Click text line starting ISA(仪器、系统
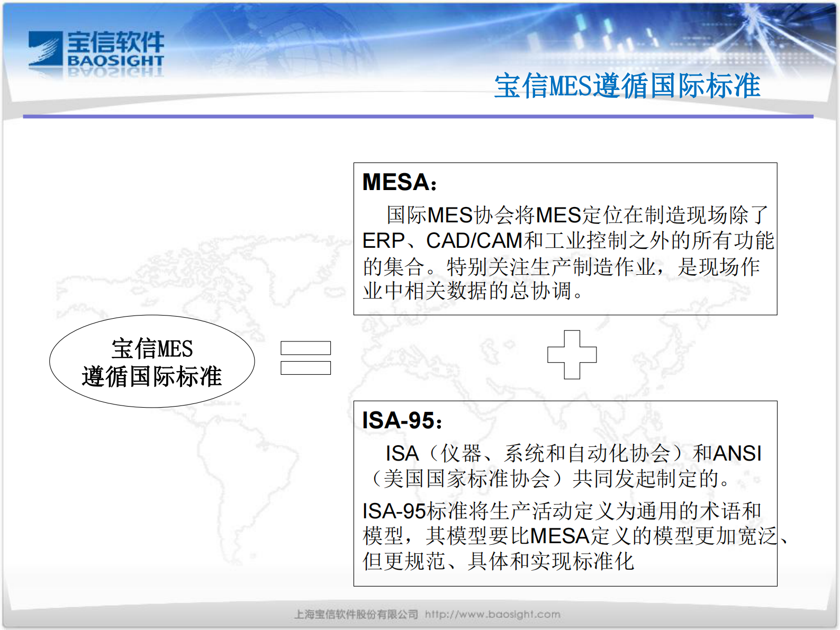The image size is (840, 630). pyautogui.click(x=573, y=454)
